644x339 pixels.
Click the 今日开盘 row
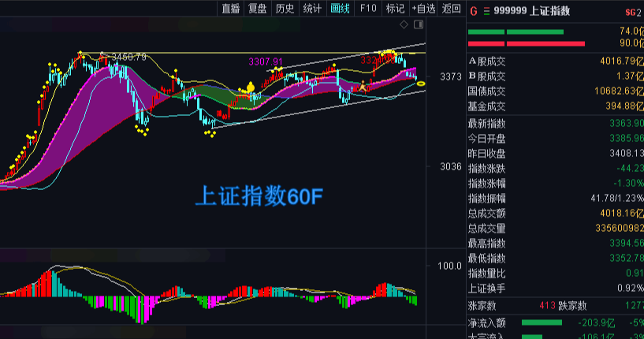[x=555, y=139]
